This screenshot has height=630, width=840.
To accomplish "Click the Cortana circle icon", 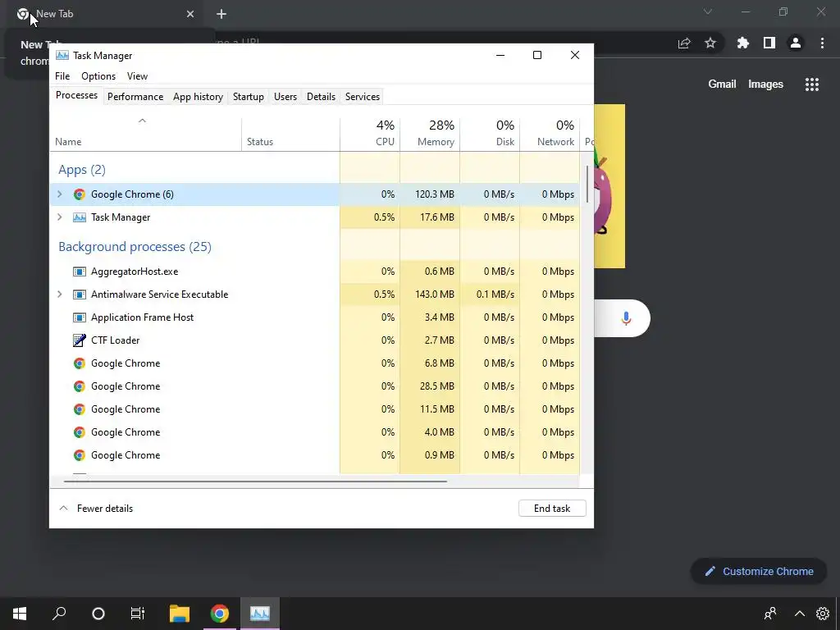I will click(x=98, y=614).
